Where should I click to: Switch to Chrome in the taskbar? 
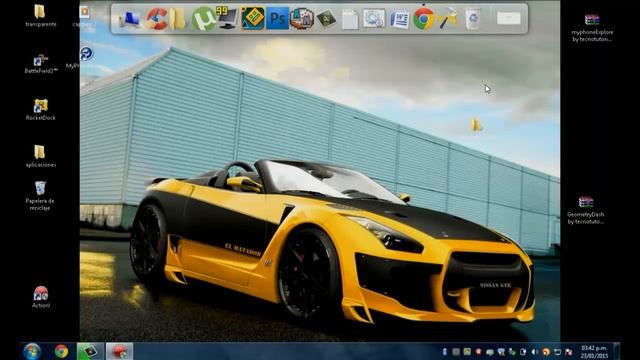click(x=61, y=351)
